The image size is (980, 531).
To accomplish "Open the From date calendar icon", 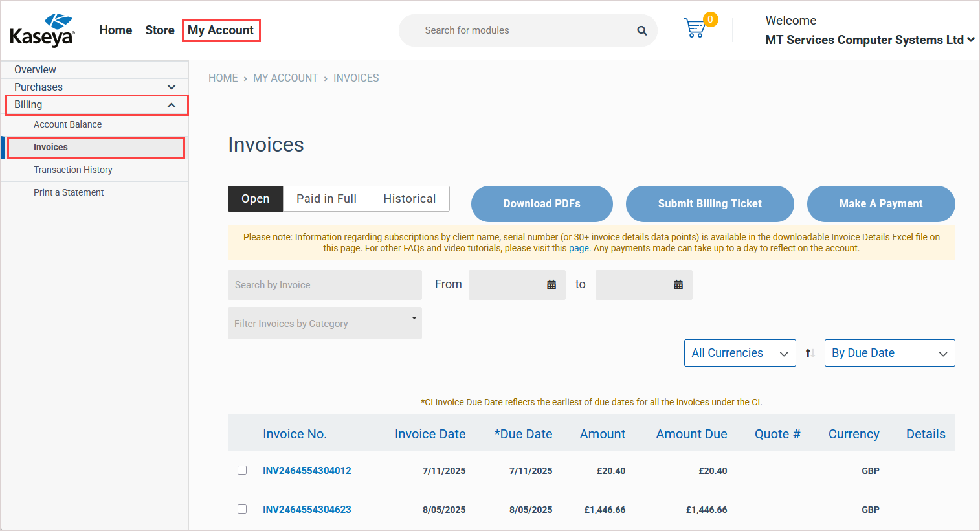I will coord(551,285).
